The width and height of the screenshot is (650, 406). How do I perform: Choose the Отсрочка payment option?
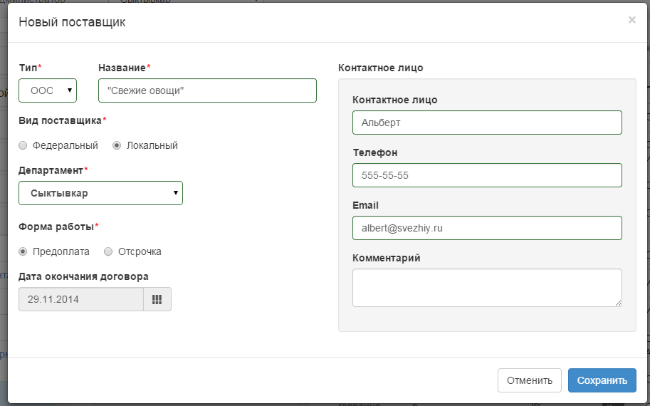tap(108, 252)
